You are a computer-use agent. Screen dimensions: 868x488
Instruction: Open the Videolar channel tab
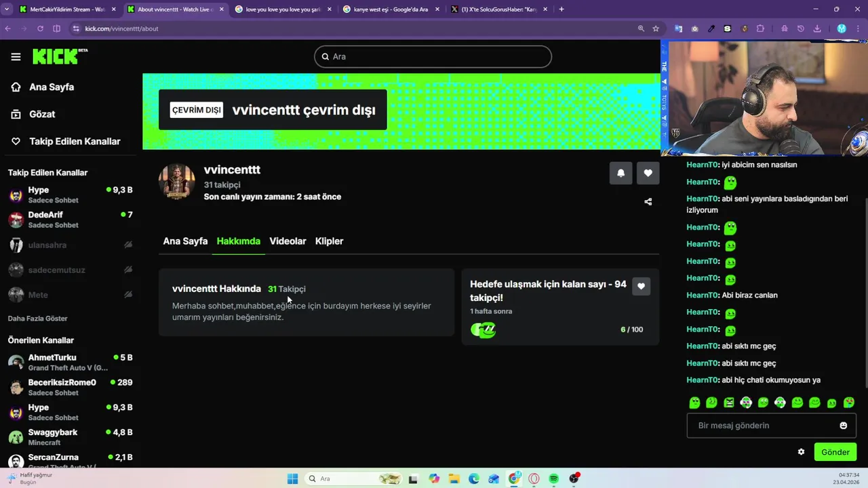click(x=288, y=241)
